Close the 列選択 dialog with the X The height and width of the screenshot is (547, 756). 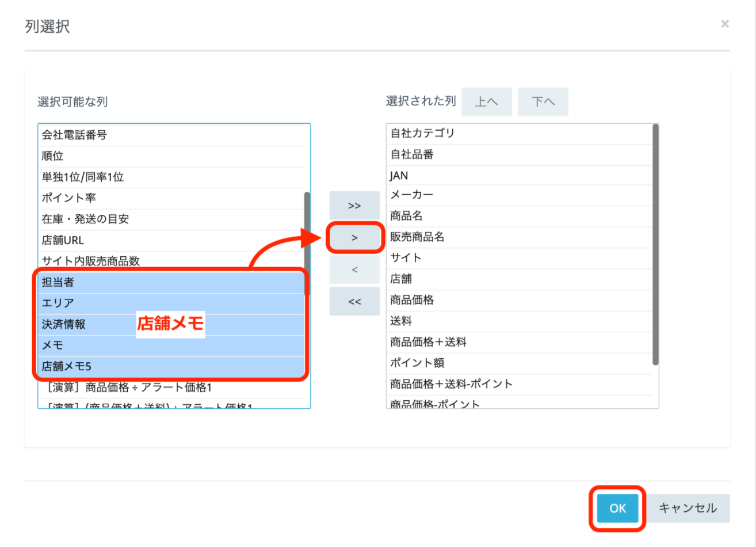724,24
